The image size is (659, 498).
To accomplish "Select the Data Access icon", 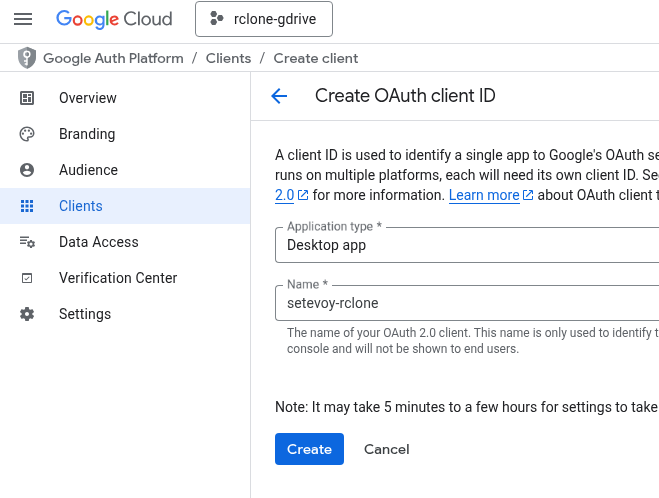I will coord(27,242).
